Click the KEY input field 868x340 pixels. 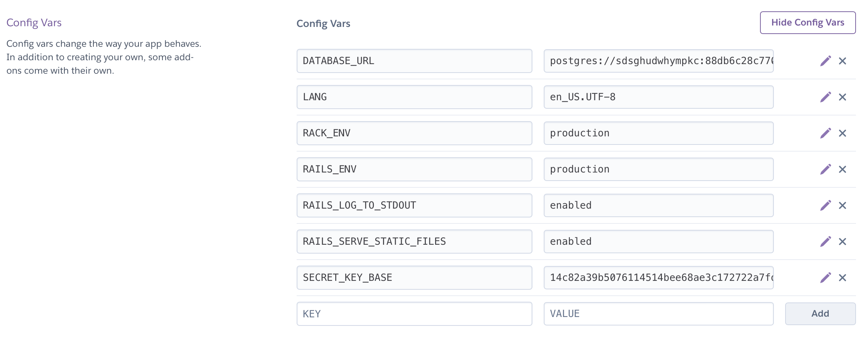pos(414,313)
